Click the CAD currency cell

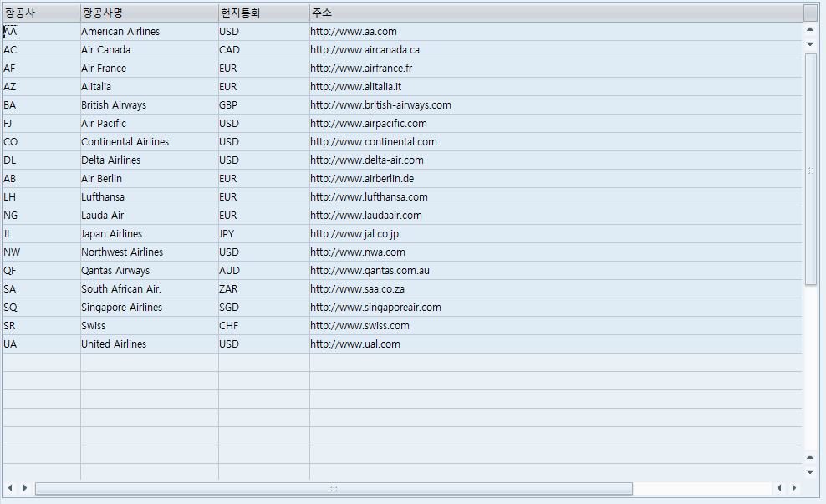click(x=264, y=50)
